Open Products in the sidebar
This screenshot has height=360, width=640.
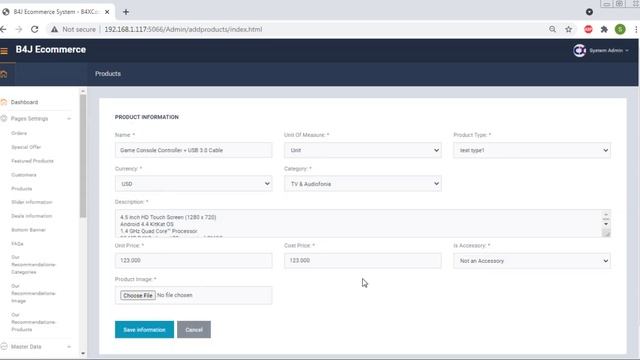[x=22, y=189]
